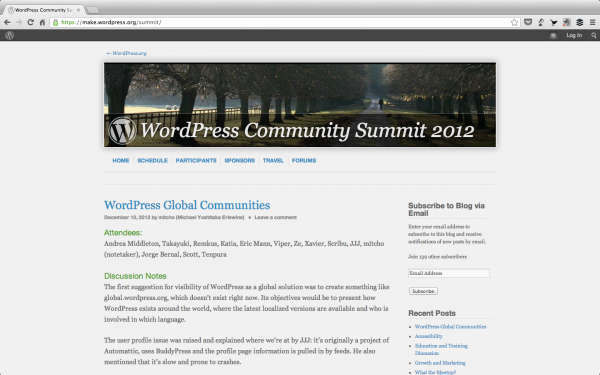
Task: Save page with the Pocket extension icon
Action: pyautogui.click(x=528, y=22)
